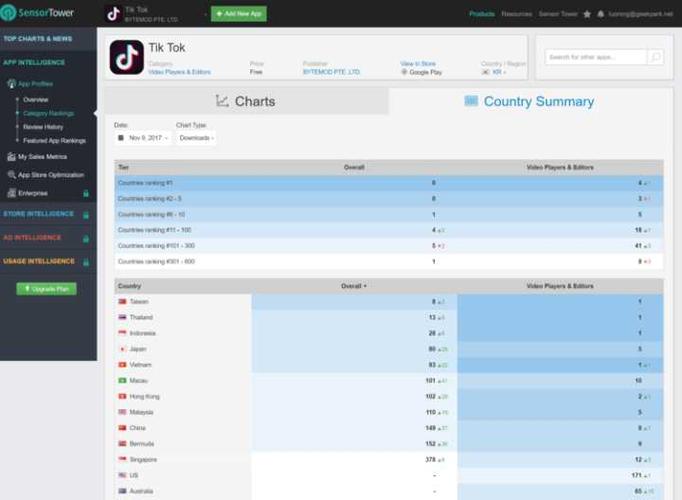Open the Overview page
This screenshot has width=682, height=500.
coord(36,100)
